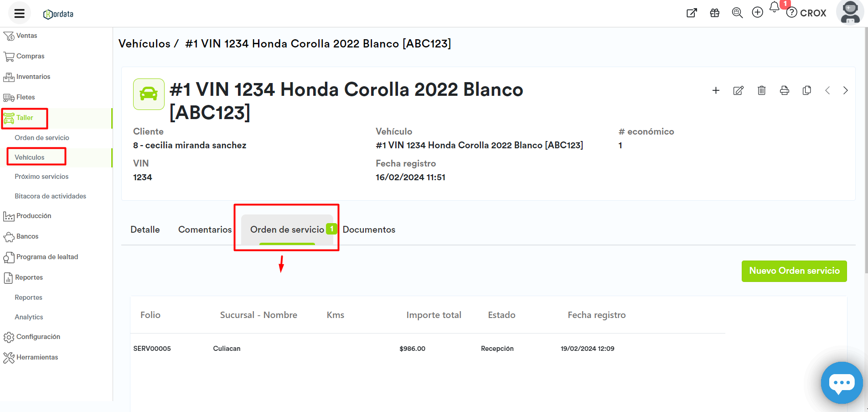The height and width of the screenshot is (412, 868).
Task: Print the vehicle record
Action: pos(784,90)
